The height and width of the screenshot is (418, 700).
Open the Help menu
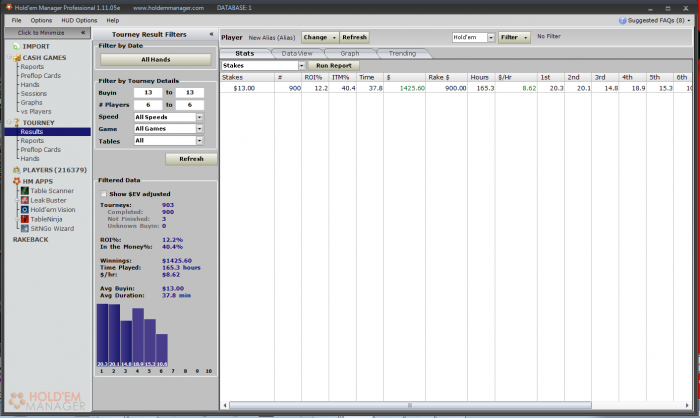click(x=112, y=21)
